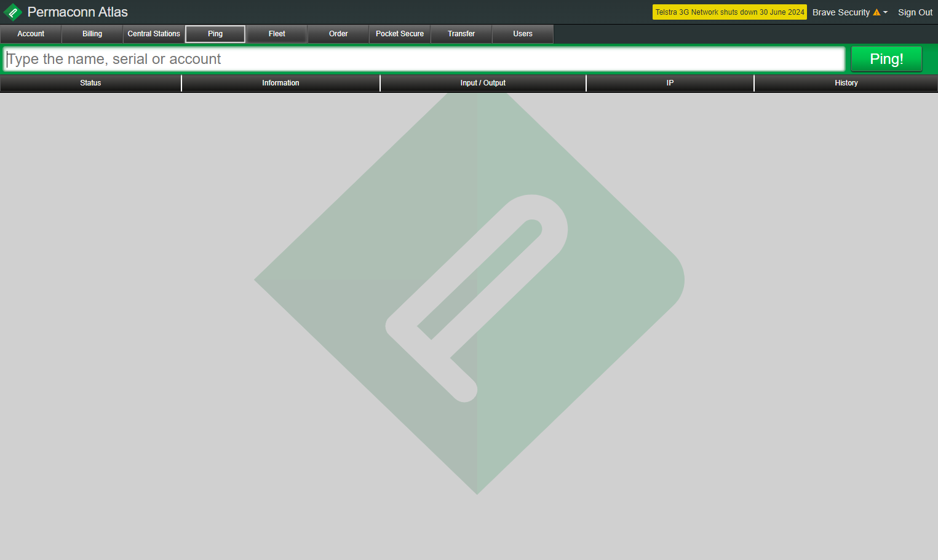938x560 pixels.
Task: Click the Brave Security account name
Action: click(841, 12)
